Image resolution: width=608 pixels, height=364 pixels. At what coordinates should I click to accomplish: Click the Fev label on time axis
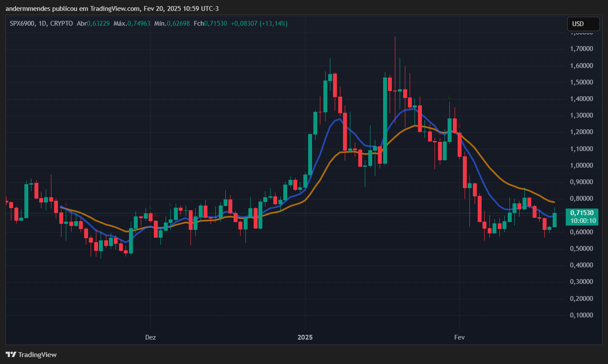coord(459,337)
